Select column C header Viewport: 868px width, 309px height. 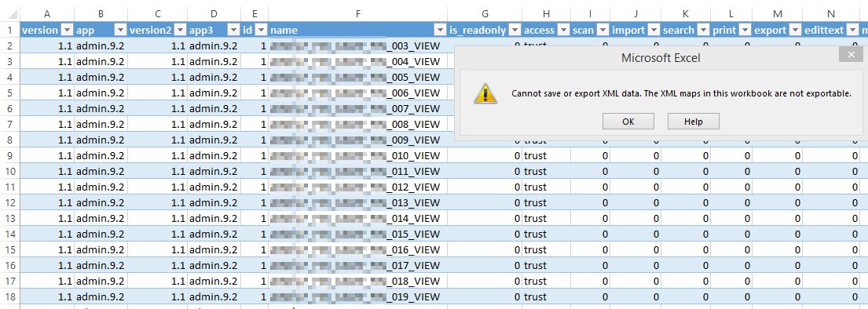tap(158, 13)
